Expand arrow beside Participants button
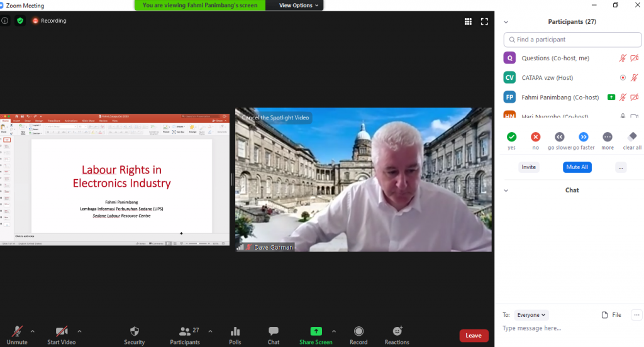The width and height of the screenshot is (644, 347). (210, 331)
